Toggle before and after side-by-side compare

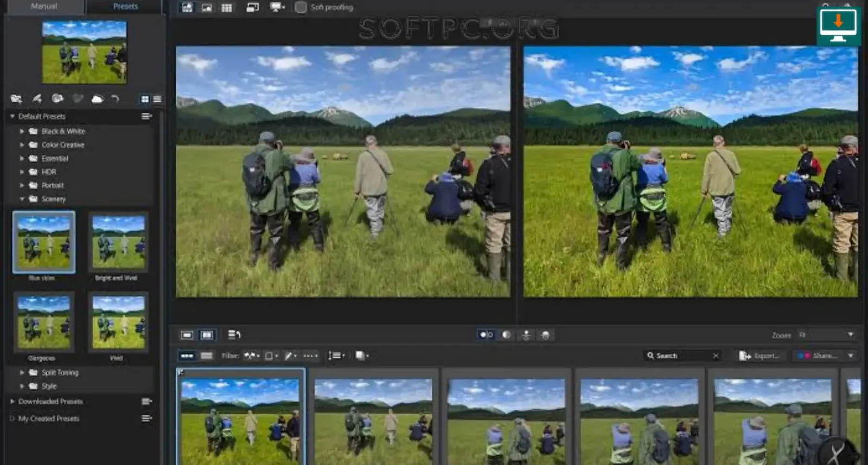pyautogui.click(x=486, y=335)
